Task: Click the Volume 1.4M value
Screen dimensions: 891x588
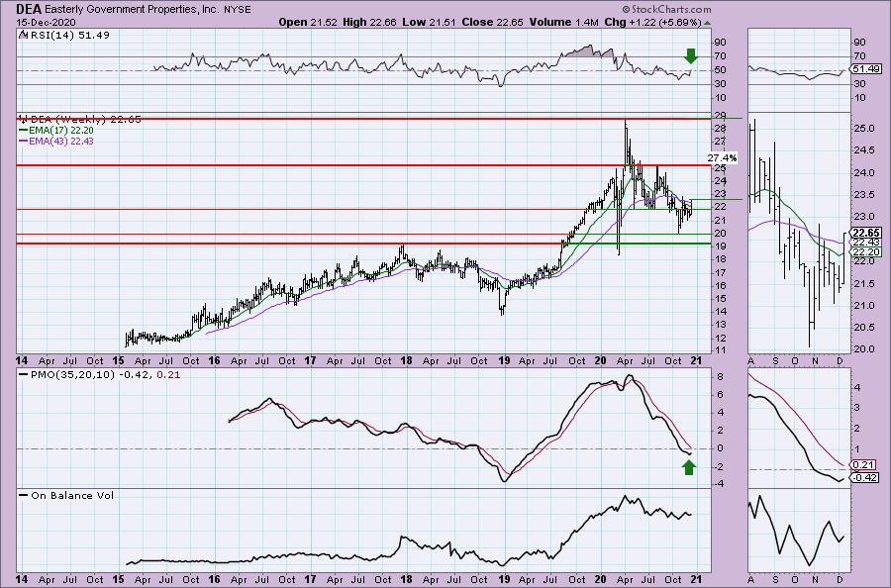Action: tap(563, 22)
